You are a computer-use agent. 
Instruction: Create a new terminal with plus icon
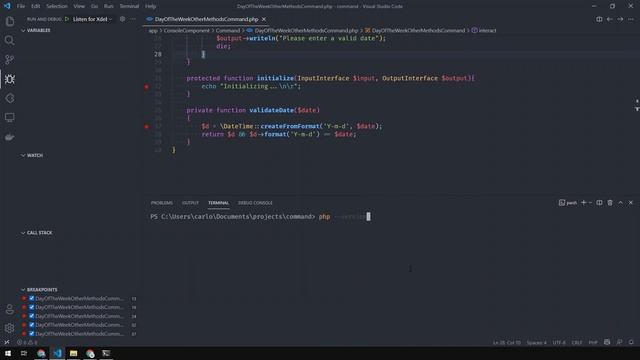583,202
